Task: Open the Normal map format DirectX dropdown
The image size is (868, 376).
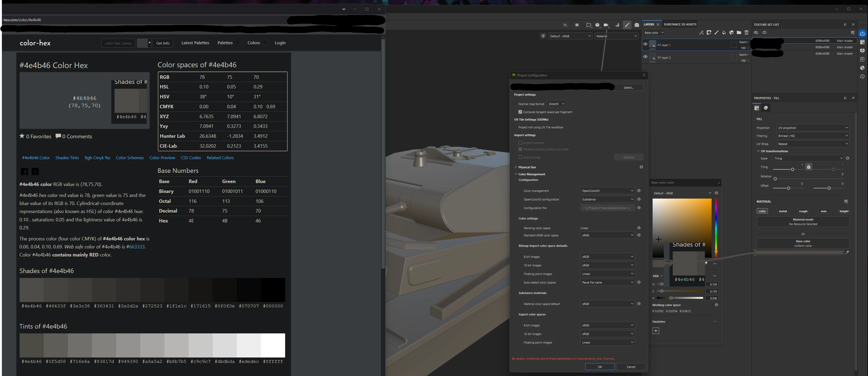Action: tap(556, 104)
